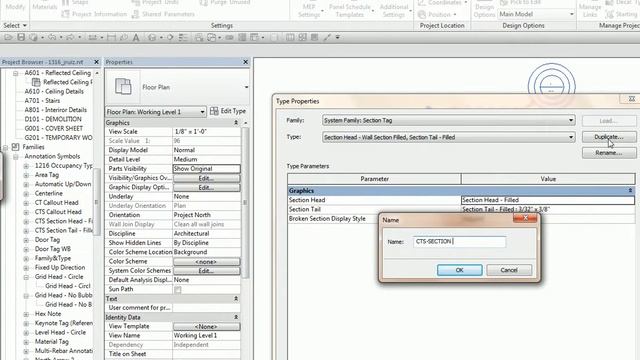Click the Shared Parameters ribbon icon
The width and height of the screenshot is (640, 360).
pyautogui.click(x=136, y=14)
